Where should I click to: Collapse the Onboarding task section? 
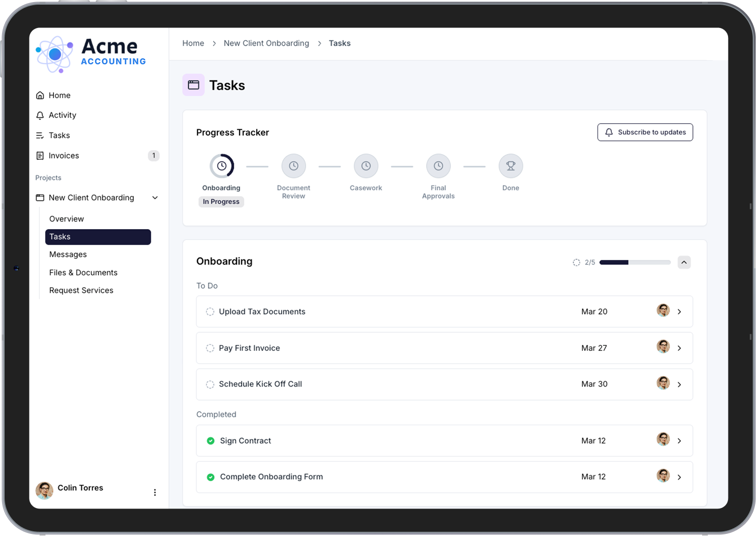684,262
